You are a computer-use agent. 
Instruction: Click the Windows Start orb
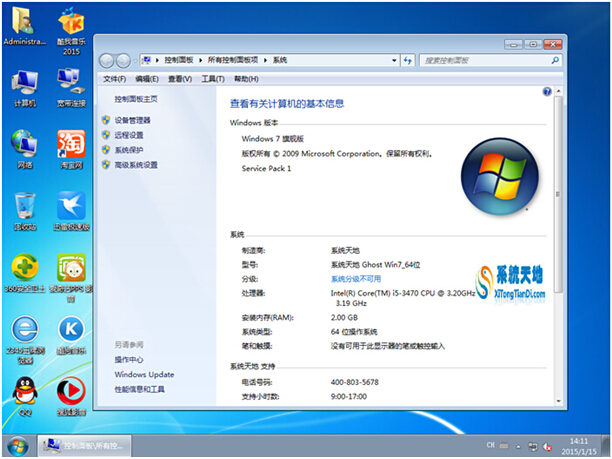(x=17, y=444)
